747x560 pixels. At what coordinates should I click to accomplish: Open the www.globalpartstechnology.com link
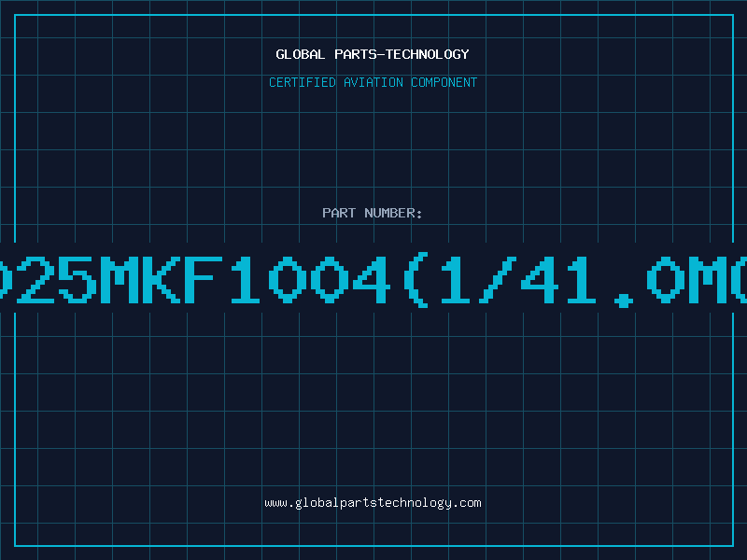373,503
